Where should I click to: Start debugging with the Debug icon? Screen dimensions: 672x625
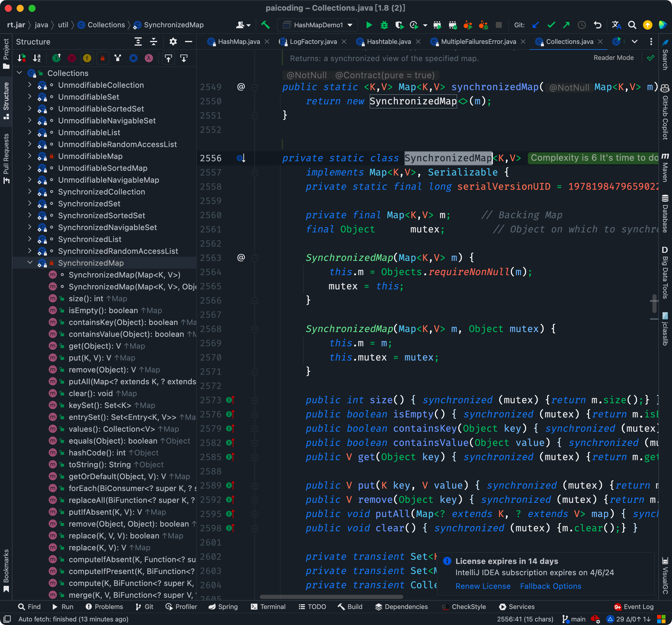(x=384, y=25)
